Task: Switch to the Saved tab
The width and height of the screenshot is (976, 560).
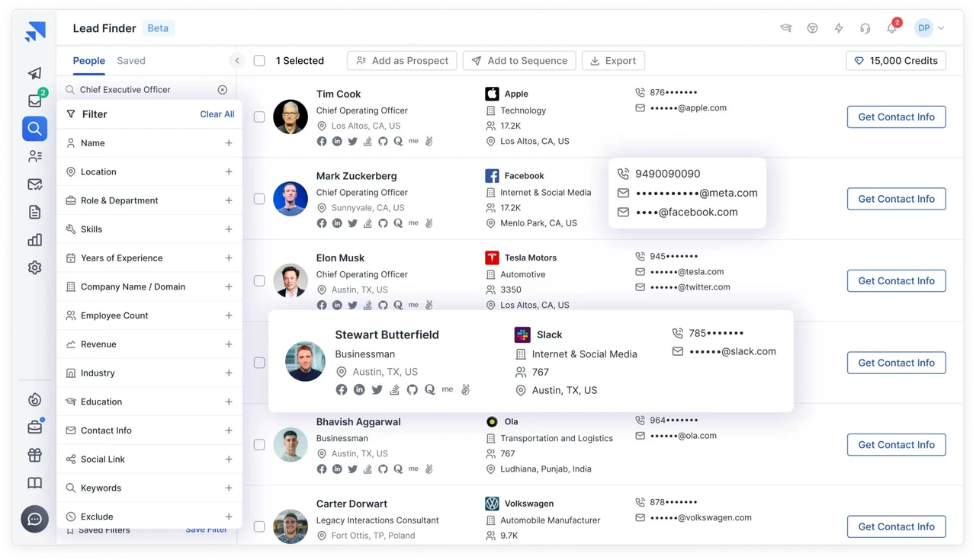Action: tap(131, 61)
